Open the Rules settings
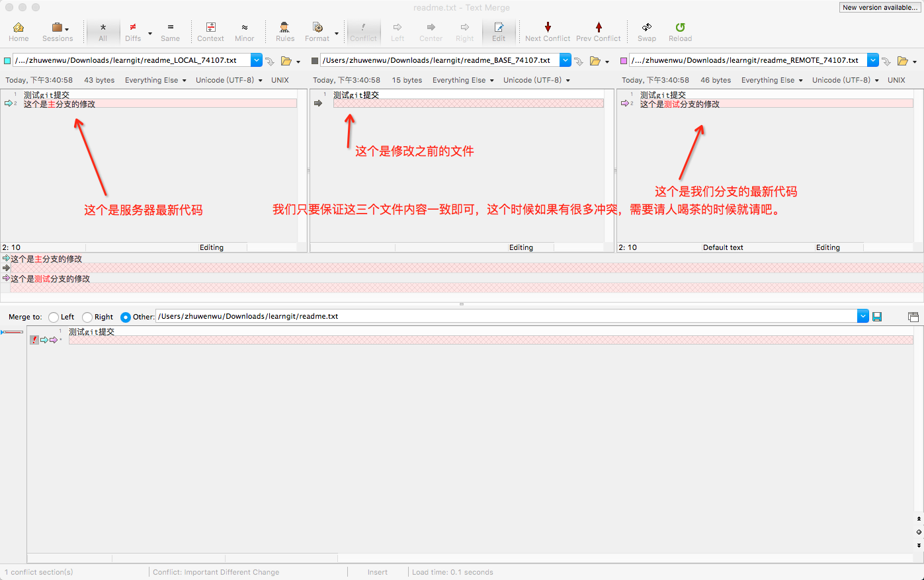 (x=285, y=31)
